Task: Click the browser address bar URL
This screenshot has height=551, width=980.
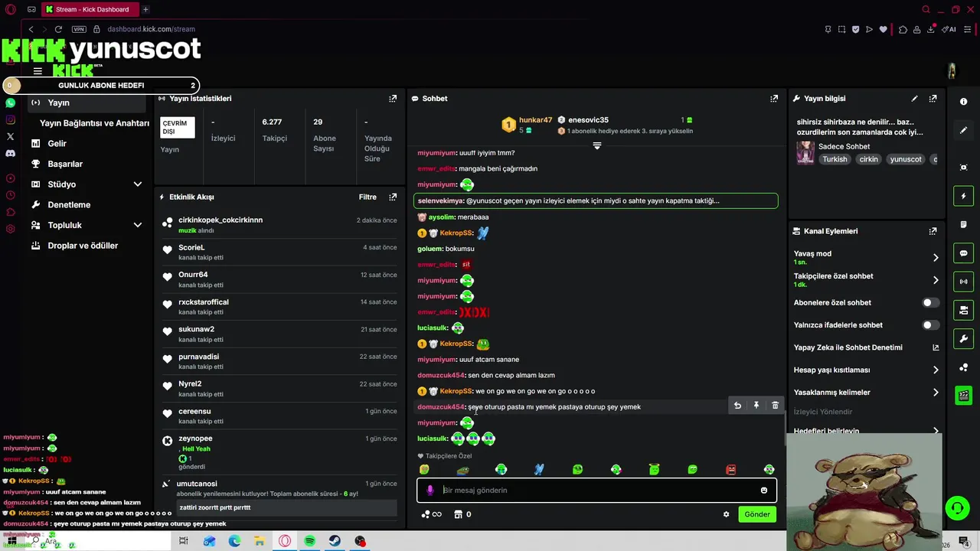Action: tap(151, 29)
